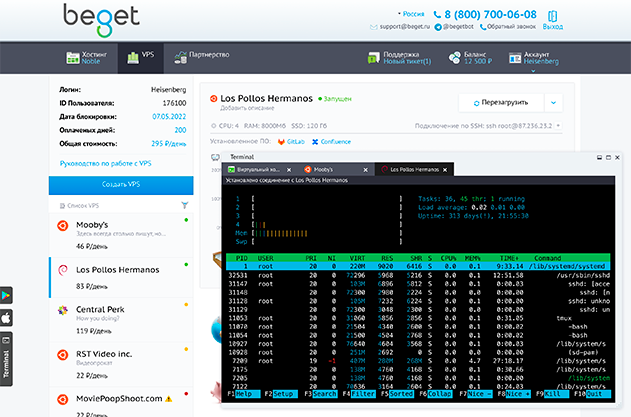This screenshot has width=631, height=417.
Task: Call 8 (800) 700-06-08 number
Action: coord(485,14)
